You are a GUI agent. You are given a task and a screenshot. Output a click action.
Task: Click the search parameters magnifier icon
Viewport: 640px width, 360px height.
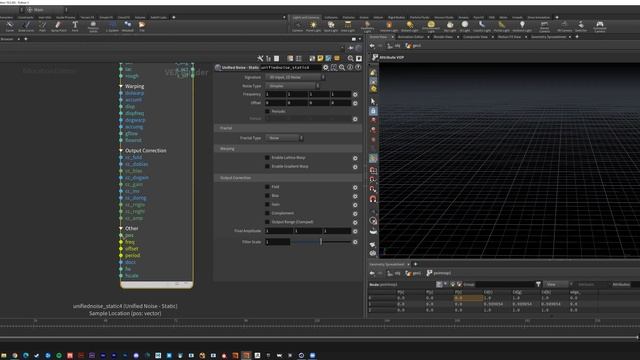point(342,67)
